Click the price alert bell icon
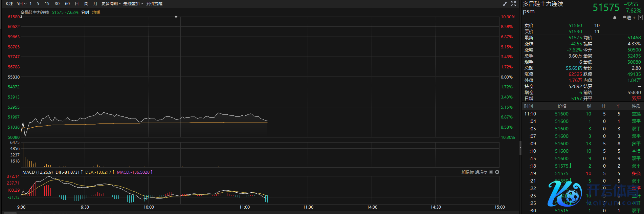Viewport: 644px width, 214px height. (615, 18)
